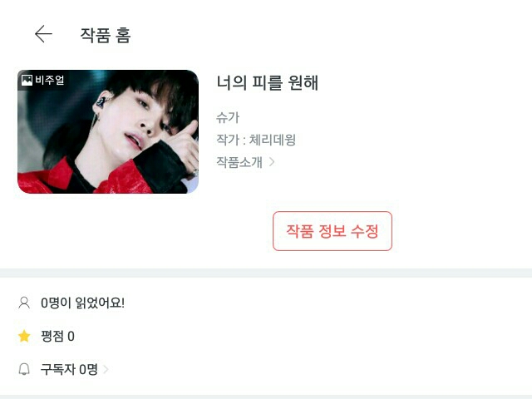The width and height of the screenshot is (532, 399).
Task: Click the yellow star rating icon
Action: (24, 336)
